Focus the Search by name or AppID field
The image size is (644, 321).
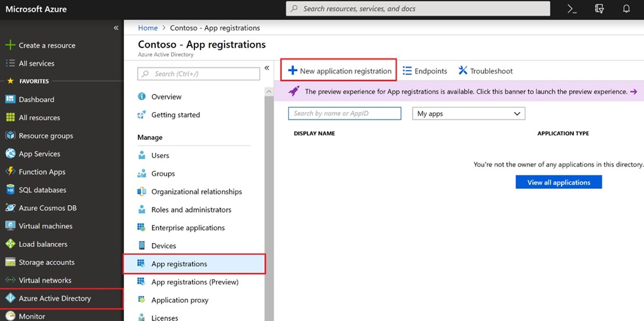click(345, 113)
